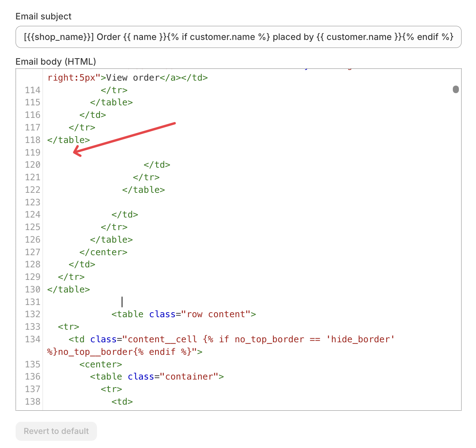Click the "Email subject" label
Viewport: 476px width, 448px height.
click(43, 16)
